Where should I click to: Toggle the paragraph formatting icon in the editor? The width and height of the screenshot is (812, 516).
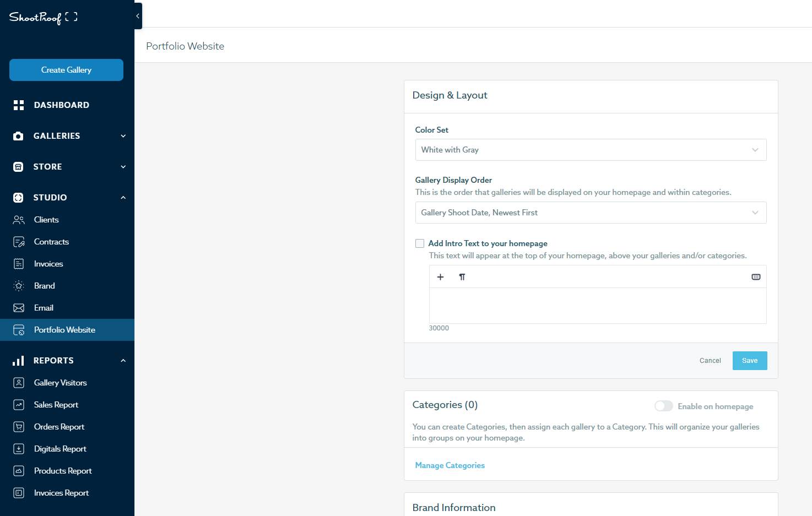pos(462,277)
